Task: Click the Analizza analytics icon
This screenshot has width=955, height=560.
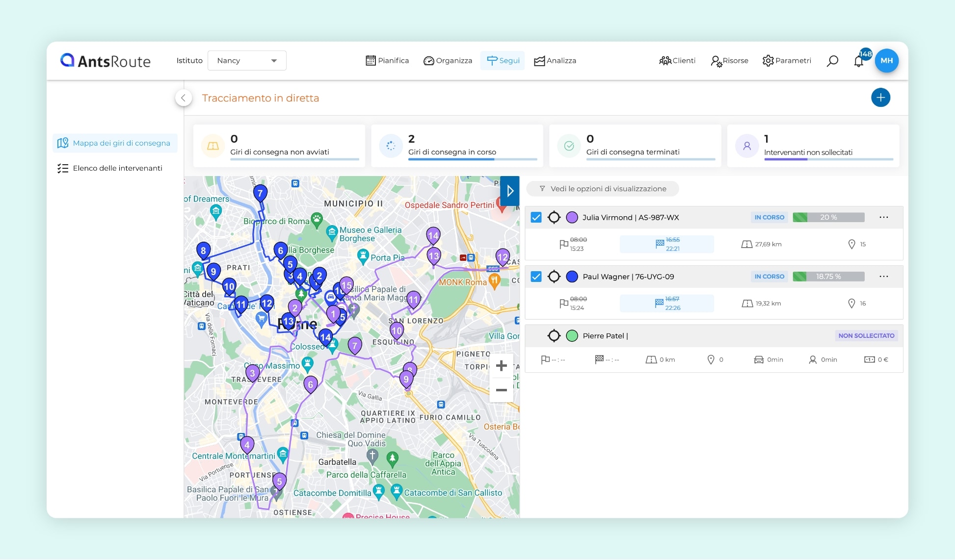Action: (539, 60)
